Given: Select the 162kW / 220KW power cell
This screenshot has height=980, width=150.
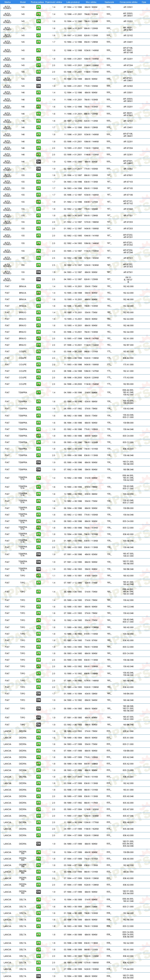Looking at the screenshot, I should 91,378.
